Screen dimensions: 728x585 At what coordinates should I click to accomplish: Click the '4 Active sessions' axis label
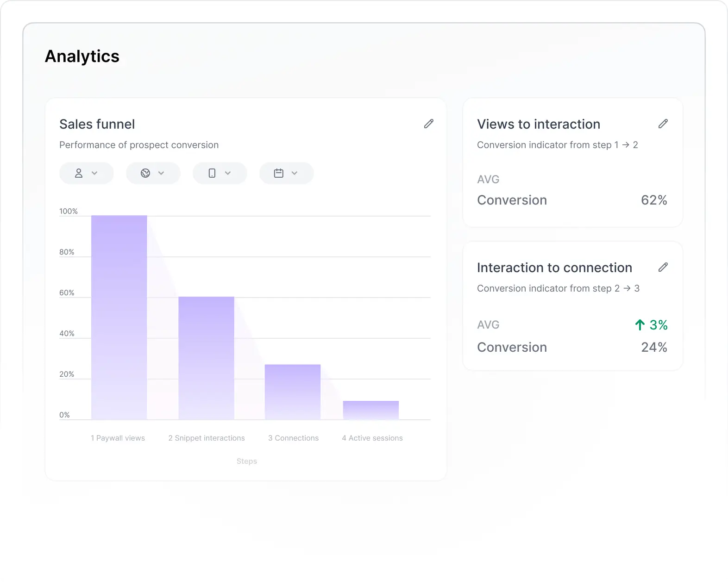372,438
